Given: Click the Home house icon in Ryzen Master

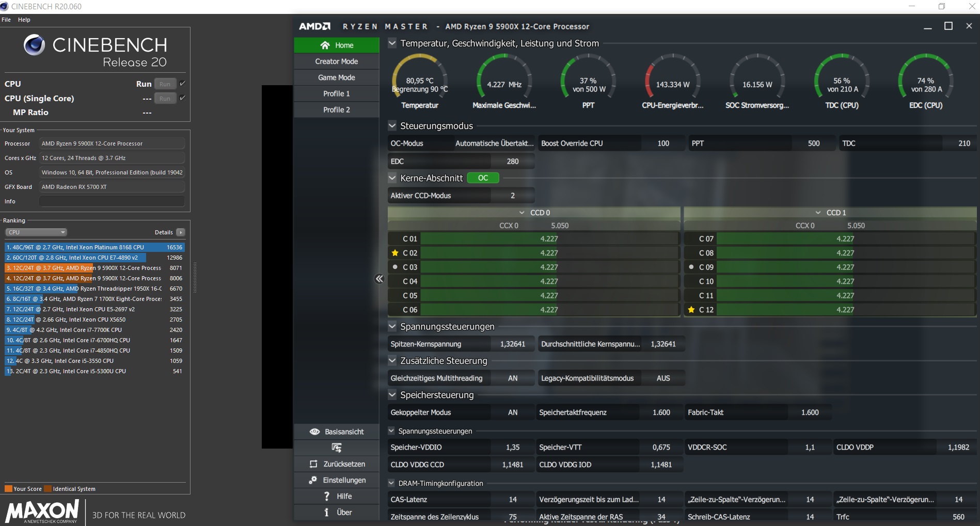Looking at the screenshot, I should (325, 45).
